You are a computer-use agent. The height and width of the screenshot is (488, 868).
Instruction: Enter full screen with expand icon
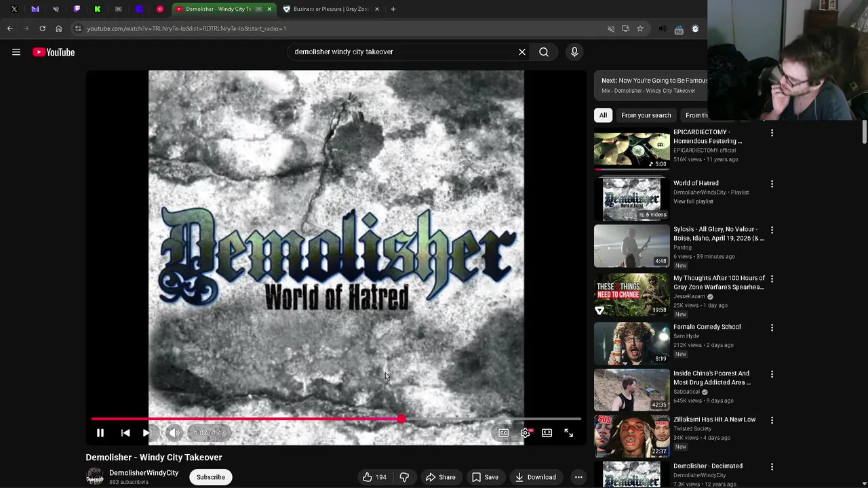(569, 433)
